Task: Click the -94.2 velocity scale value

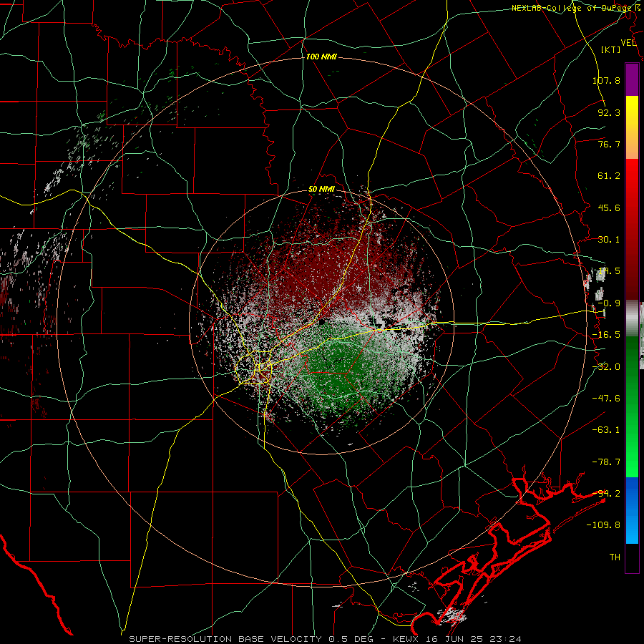Action: (606, 494)
